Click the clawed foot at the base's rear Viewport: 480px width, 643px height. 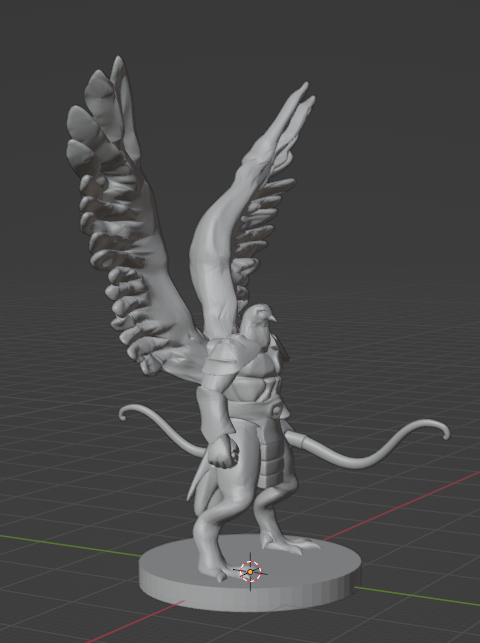291,543
